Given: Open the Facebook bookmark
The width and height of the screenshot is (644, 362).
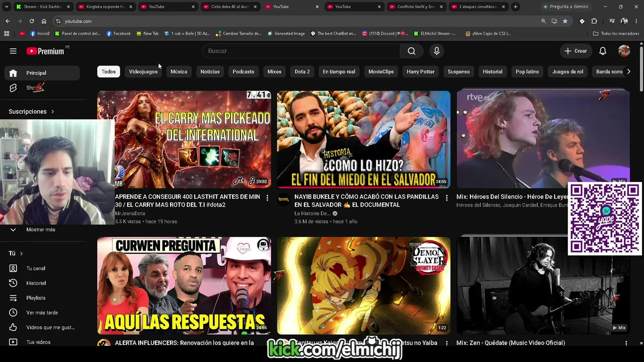Looking at the screenshot, I should click(119, 34).
